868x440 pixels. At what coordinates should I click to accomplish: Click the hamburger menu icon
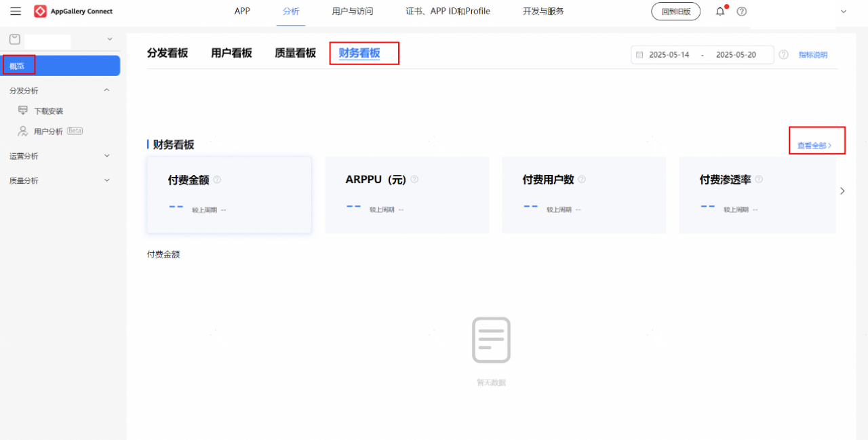(x=16, y=12)
